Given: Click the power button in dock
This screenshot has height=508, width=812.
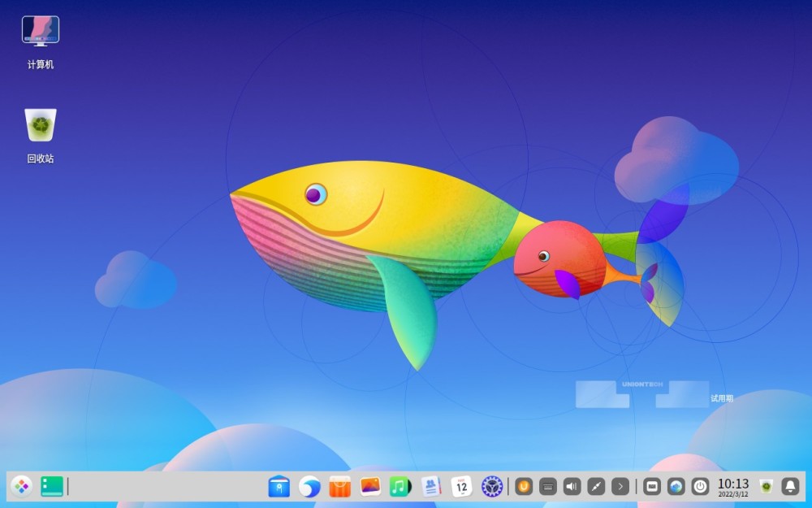Looking at the screenshot, I should pos(700,486).
